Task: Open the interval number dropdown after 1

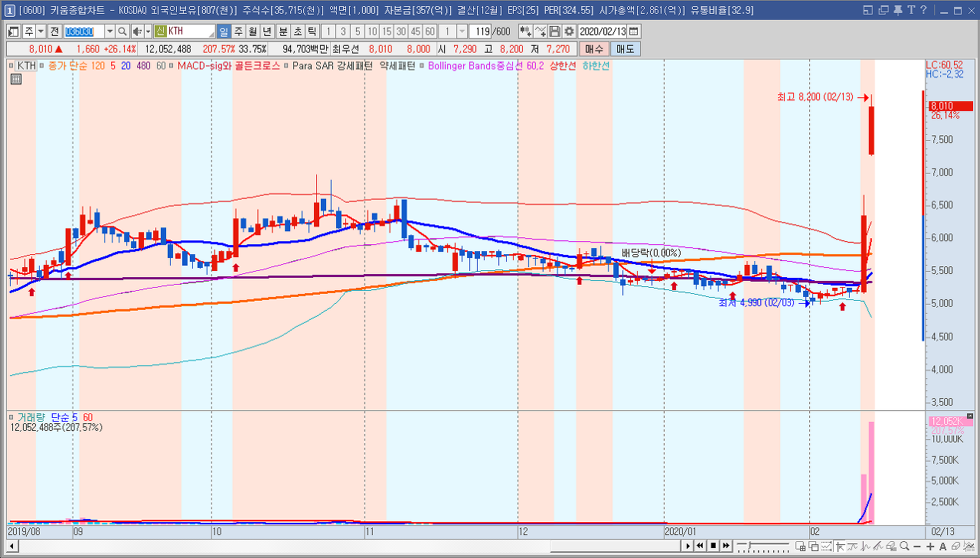Action: pyautogui.click(x=462, y=31)
